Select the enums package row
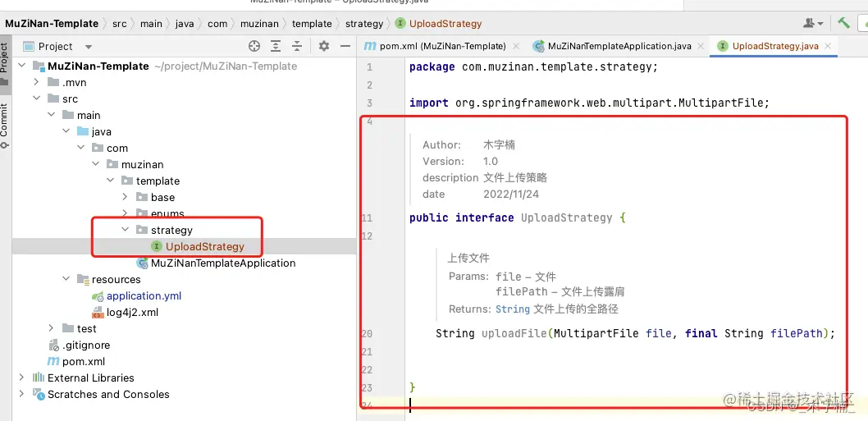Image resolution: width=868 pixels, height=421 pixels. [x=185, y=214]
